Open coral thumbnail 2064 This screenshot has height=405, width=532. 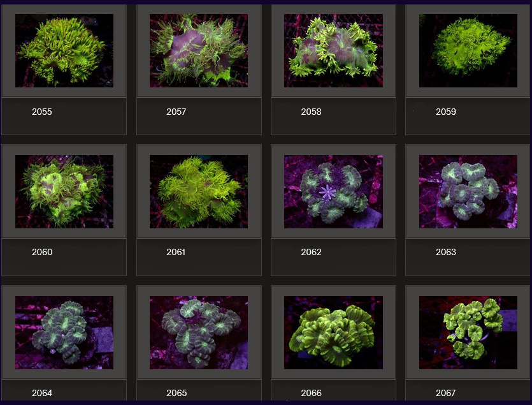coord(64,333)
